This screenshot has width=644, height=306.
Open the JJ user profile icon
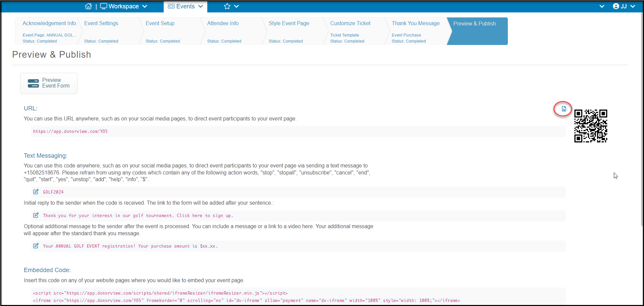[x=616, y=6]
